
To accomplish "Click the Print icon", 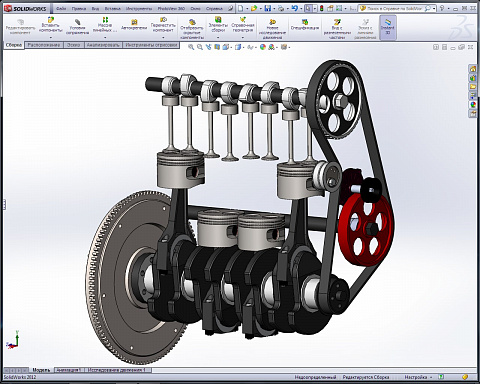I will 281,8.
